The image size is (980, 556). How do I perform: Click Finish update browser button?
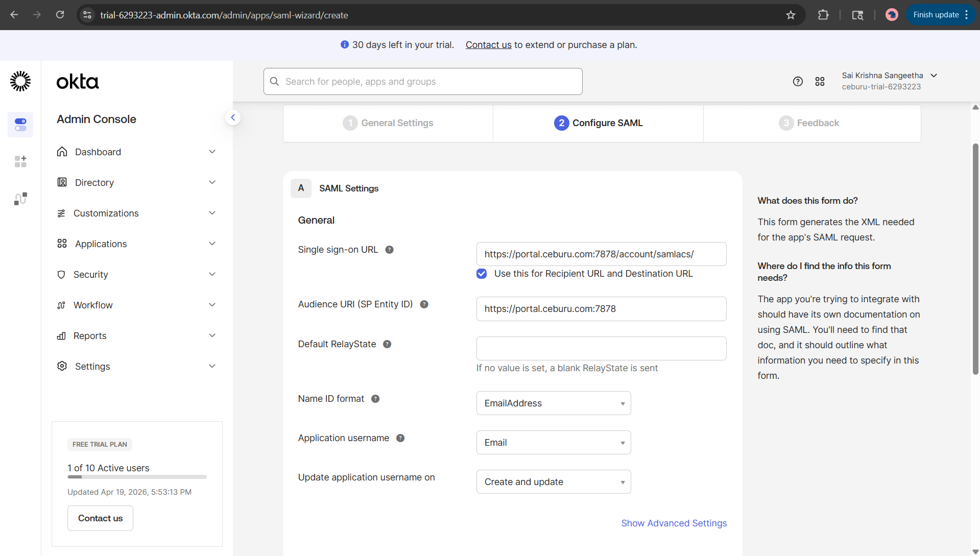coord(936,15)
